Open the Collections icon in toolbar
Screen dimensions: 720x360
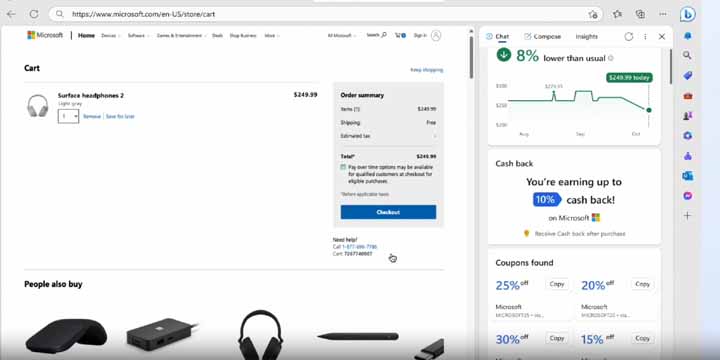640,14
